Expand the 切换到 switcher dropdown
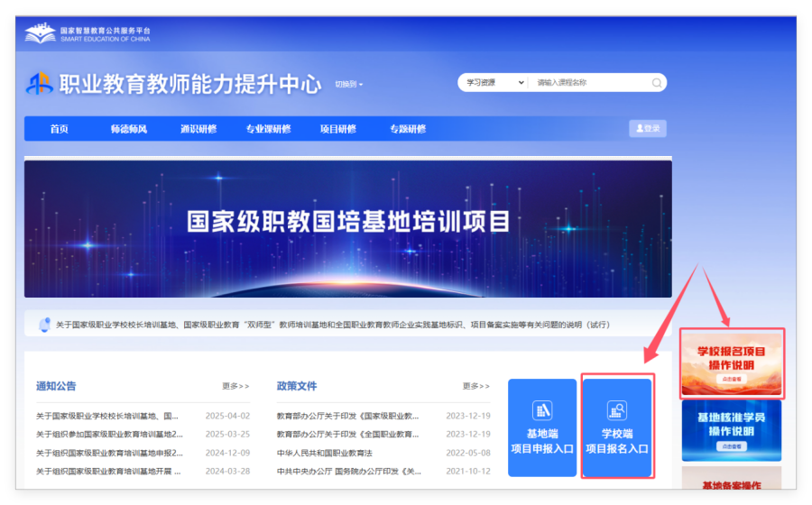Screen dimensions: 812x505 pos(348,85)
